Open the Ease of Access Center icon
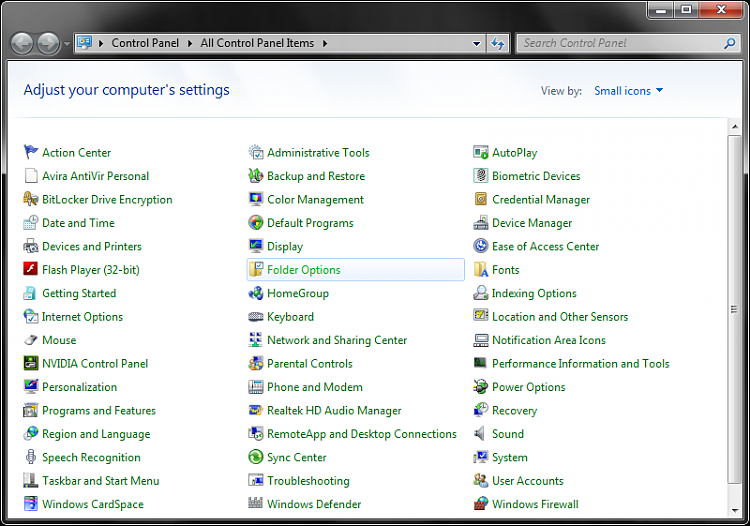The width and height of the screenshot is (750, 526). pos(481,246)
